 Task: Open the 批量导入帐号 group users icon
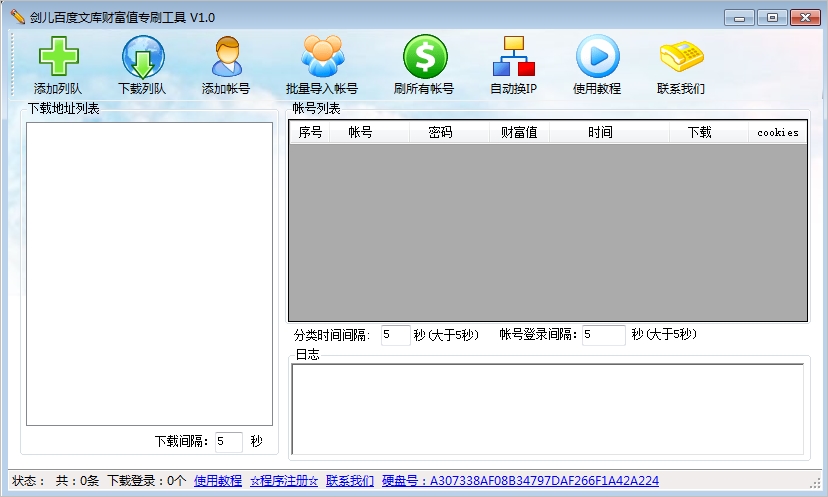(x=322, y=56)
